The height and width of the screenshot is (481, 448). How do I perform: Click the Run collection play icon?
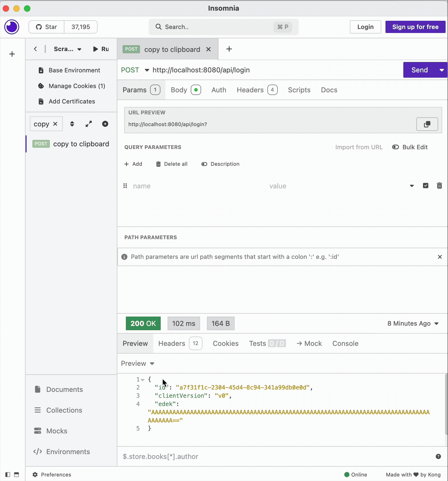point(95,49)
